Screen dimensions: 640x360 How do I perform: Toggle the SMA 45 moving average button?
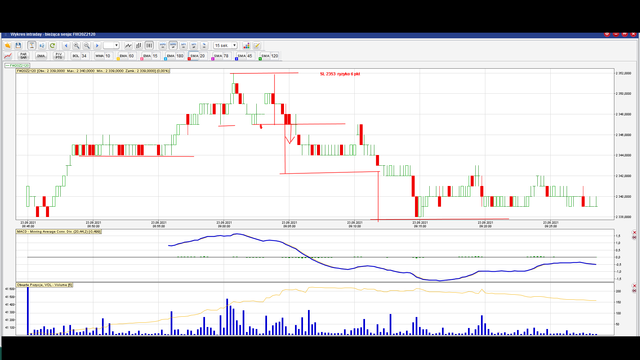[242, 56]
